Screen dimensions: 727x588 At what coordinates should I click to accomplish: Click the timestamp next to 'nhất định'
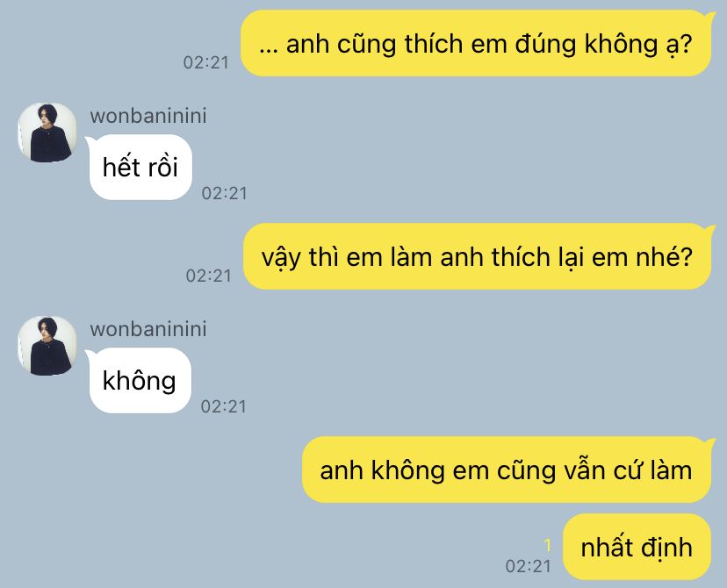pos(528,566)
